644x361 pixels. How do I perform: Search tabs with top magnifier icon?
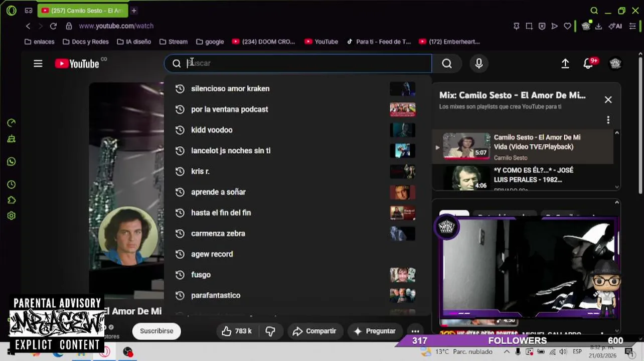pyautogui.click(x=594, y=11)
